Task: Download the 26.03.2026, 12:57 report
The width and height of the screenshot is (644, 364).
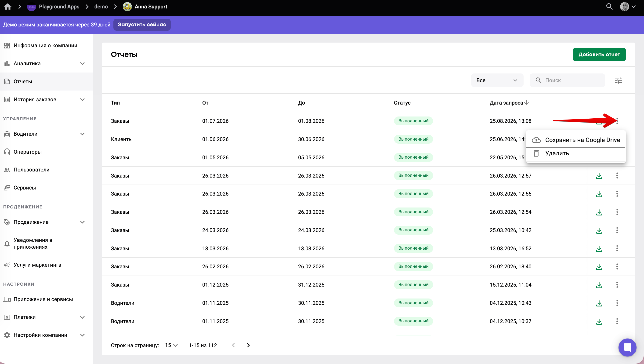Action: click(599, 176)
